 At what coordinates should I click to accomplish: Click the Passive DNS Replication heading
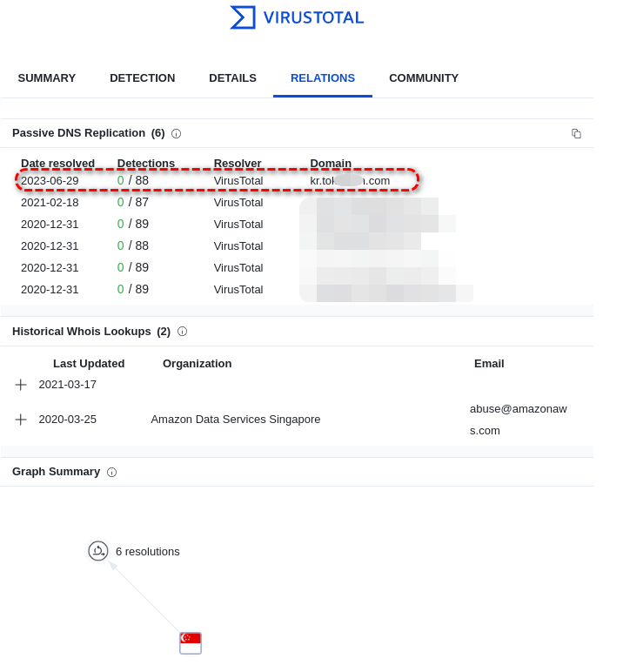pos(88,133)
